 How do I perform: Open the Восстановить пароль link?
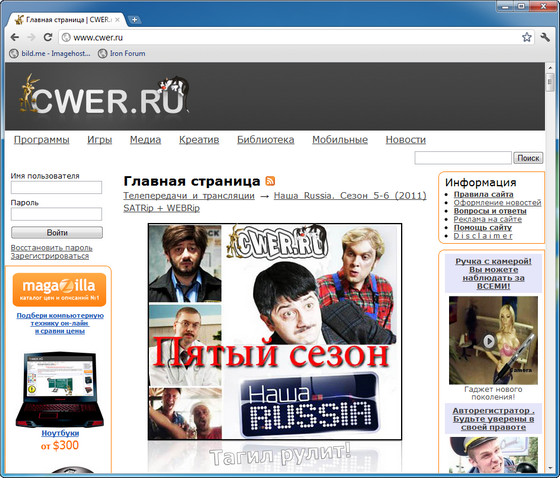click(51, 248)
